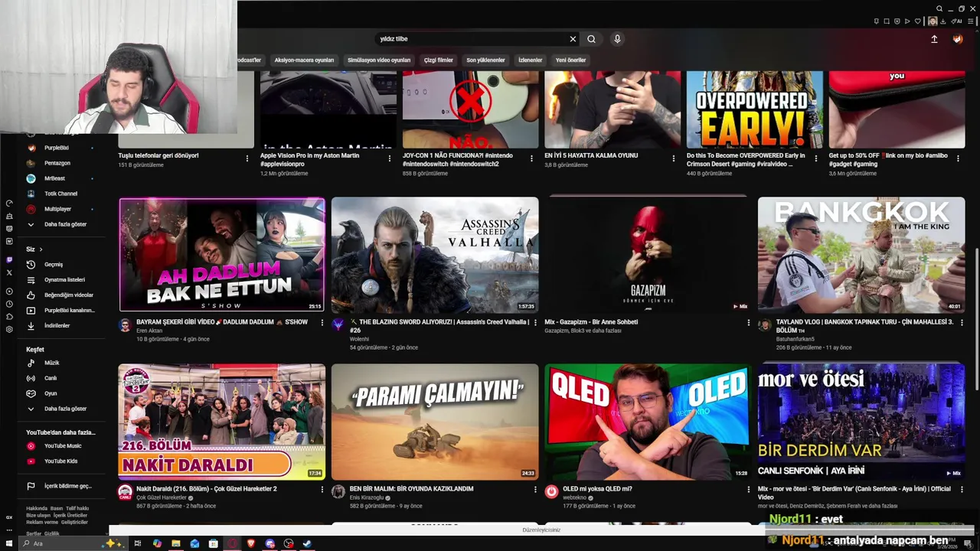The height and width of the screenshot is (551, 980).
Task: Select the 'İzlenenler' filter chip
Action: [530, 60]
